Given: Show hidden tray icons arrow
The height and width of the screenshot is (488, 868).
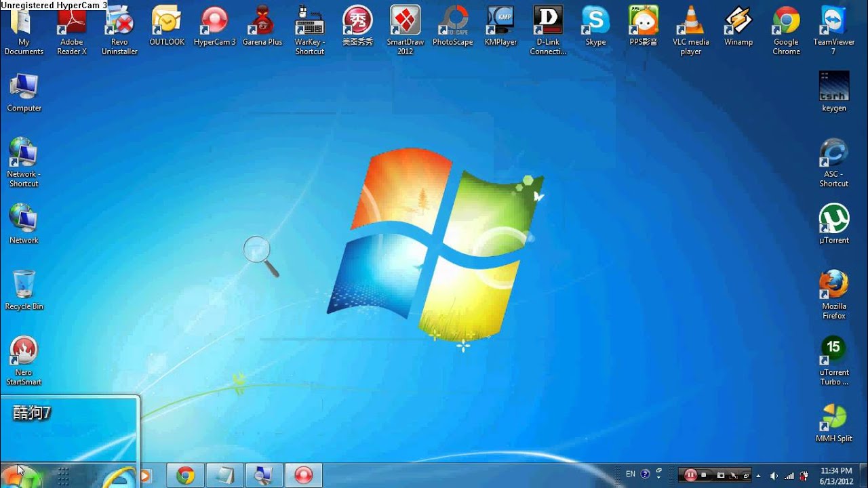Looking at the screenshot, I should click(758, 476).
